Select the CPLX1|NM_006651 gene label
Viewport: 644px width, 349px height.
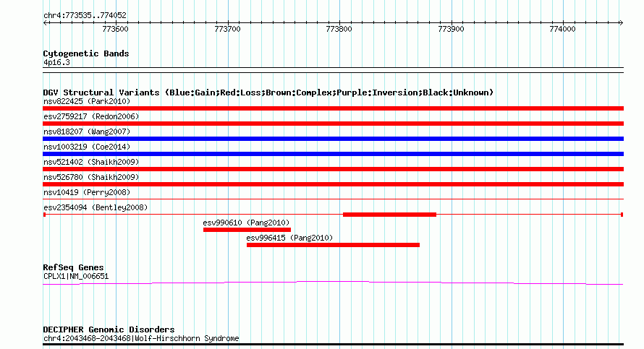pyautogui.click(x=76, y=277)
